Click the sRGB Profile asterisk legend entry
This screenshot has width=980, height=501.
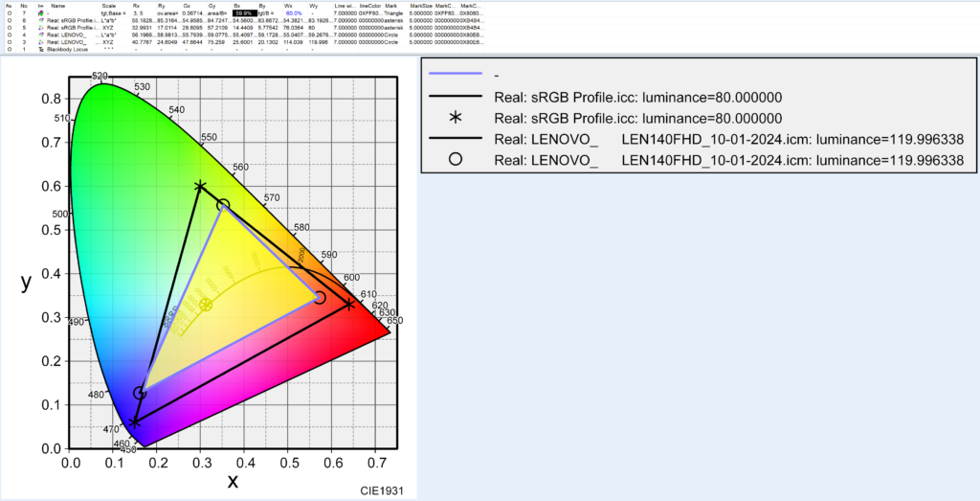(x=638, y=118)
